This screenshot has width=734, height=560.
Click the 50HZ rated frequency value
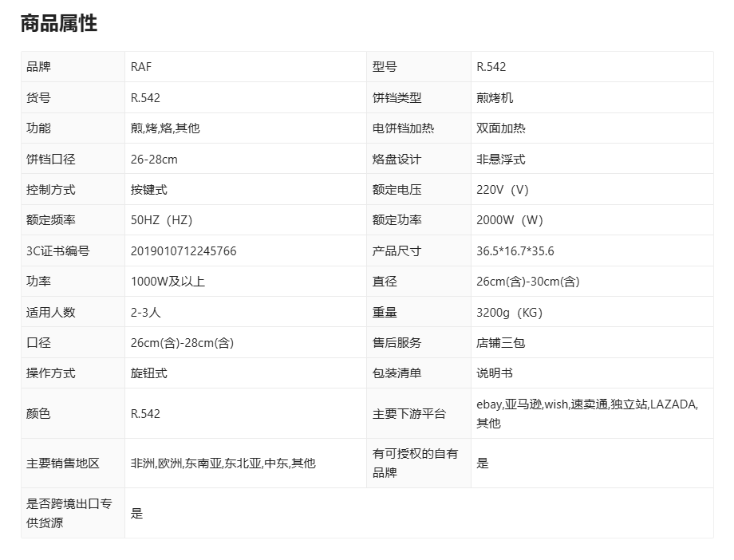161,220
